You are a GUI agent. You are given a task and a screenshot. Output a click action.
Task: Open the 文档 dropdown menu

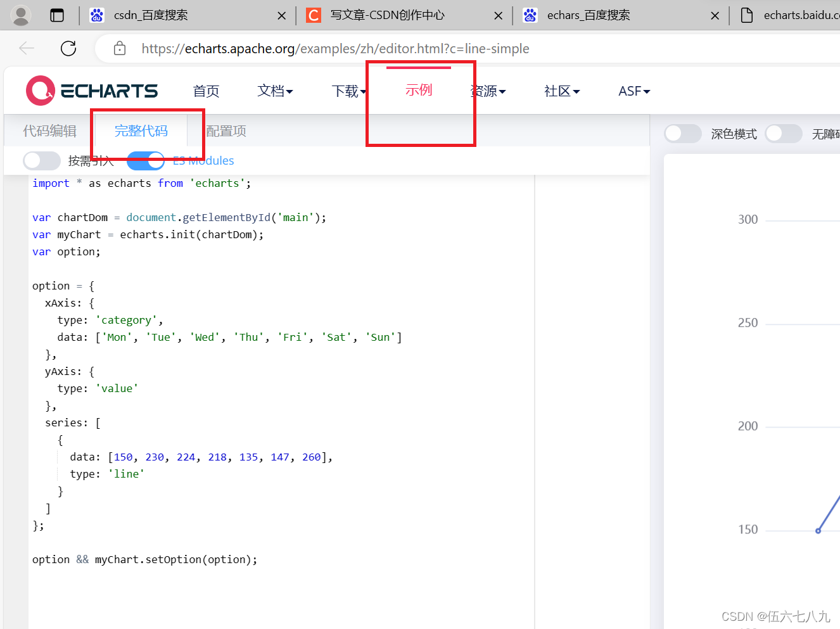[x=275, y=91]
